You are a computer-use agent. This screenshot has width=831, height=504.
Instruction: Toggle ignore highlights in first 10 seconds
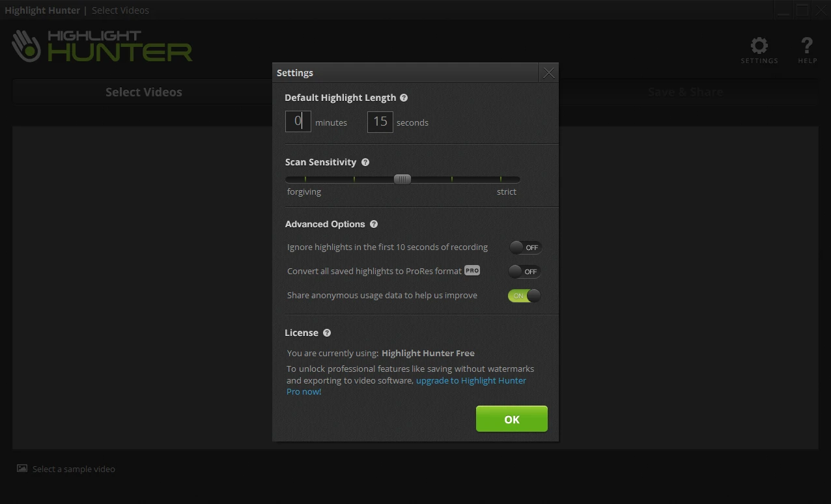click(525, 247)
